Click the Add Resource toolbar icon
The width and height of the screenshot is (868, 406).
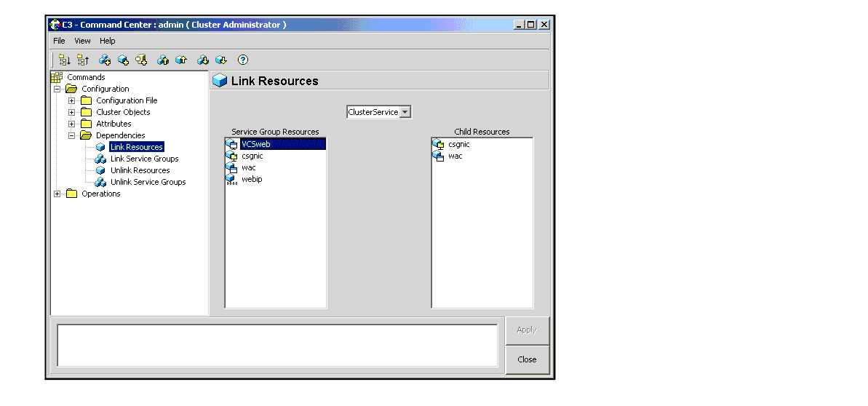point(123,60)
